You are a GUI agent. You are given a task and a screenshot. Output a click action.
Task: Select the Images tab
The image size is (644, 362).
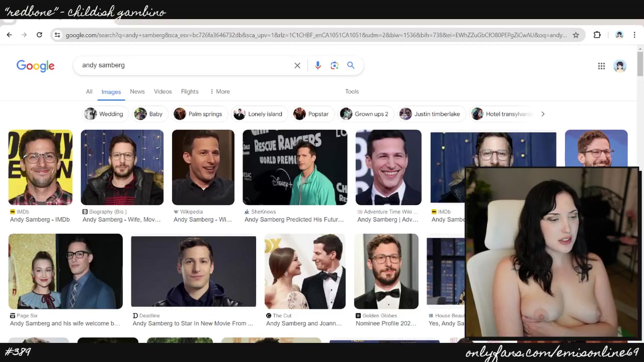pyautogui.click(x=111, y=92)
